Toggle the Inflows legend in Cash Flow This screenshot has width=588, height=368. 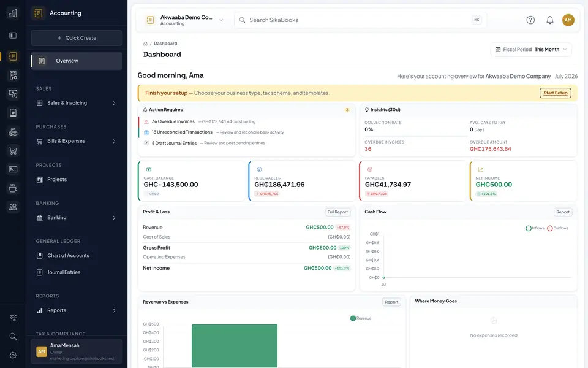(535, 228)
